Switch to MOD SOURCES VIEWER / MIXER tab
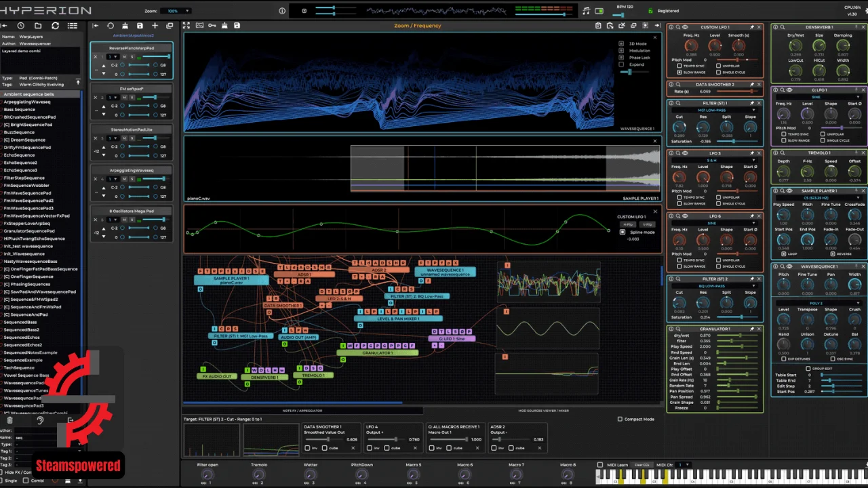Screen dimensions: 868x488 [543, 411]
